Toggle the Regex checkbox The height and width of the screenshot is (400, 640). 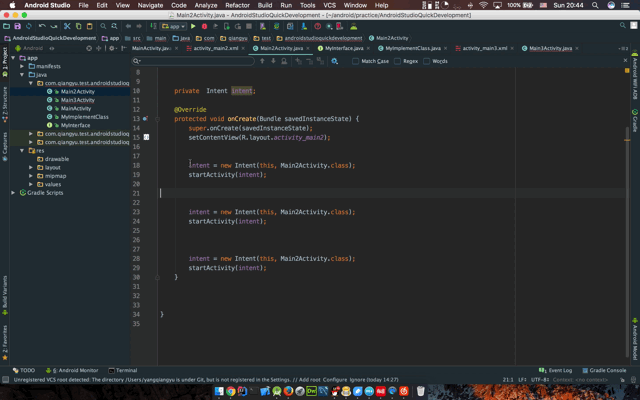tap(398, 61)
